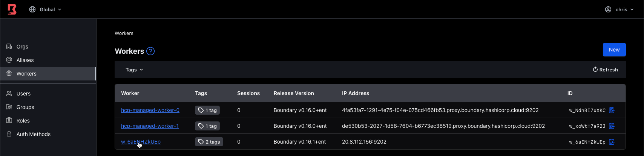This screenshot has width=644, height=156.
Task: Copy ID w_6aENHZkUEp with clipboard icon
Action: (x=612, y=142)
